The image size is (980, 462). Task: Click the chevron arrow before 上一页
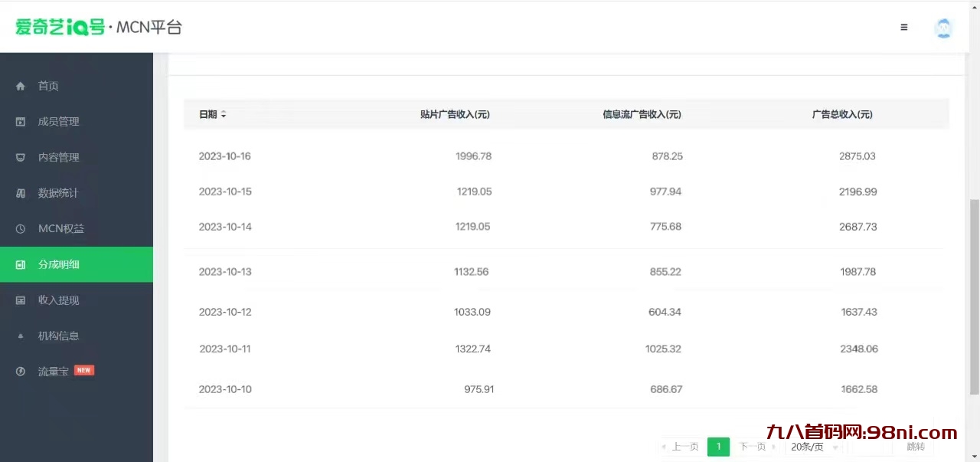[663, 447]
